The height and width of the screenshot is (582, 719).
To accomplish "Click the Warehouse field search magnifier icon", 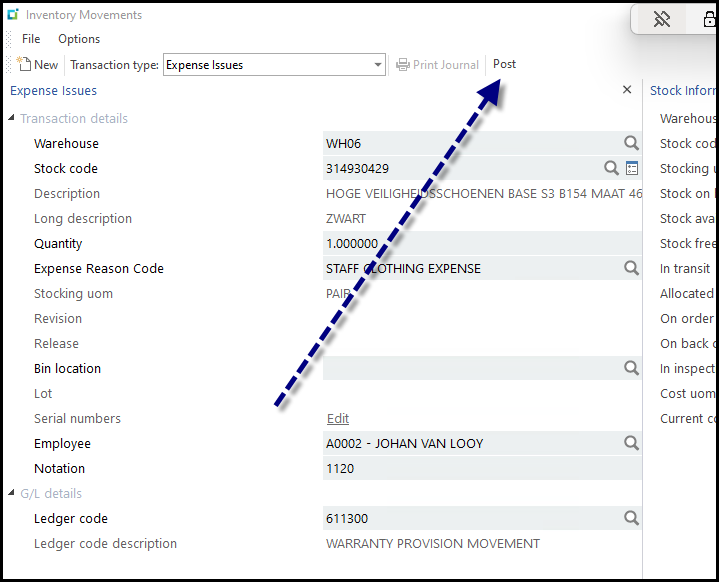I will (631, 143).
